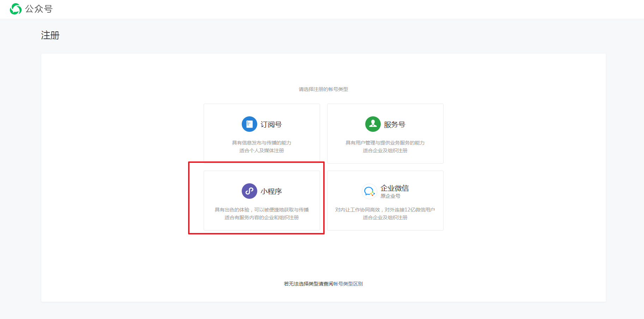Click the 原企业号 subtitle
This screenshot has height=319, width=644.
pos(390,196)
